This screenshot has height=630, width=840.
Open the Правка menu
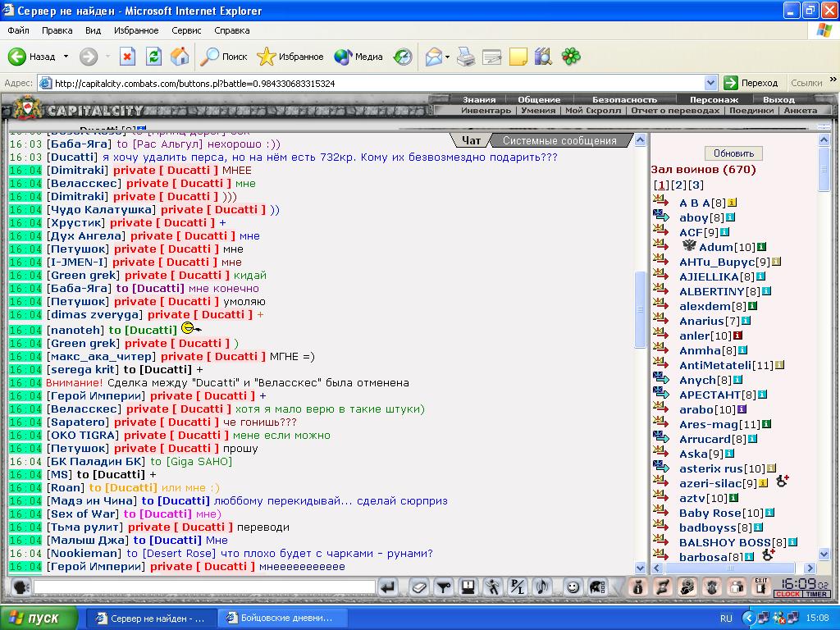click(x=57, y=30)
